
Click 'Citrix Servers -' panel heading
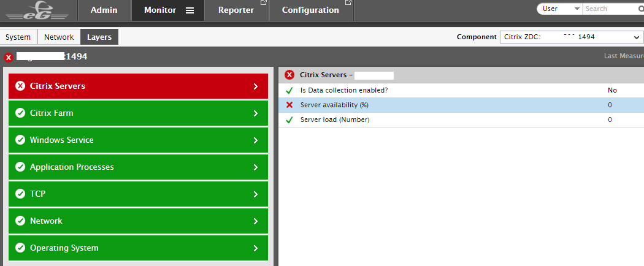(x=326, y=75)
